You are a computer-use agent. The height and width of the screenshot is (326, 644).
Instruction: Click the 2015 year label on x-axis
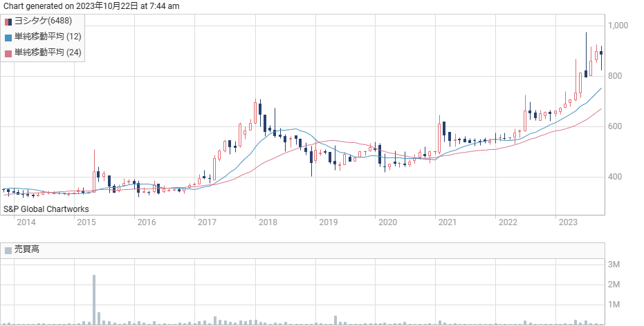[x=86, y=222]
